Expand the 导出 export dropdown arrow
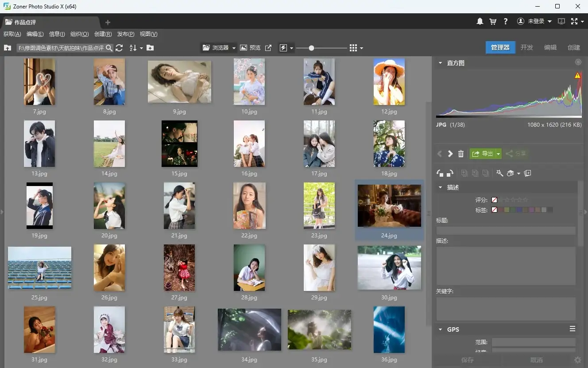The width and height of the screenshot is (588, 368). click(x=498, y=154)
